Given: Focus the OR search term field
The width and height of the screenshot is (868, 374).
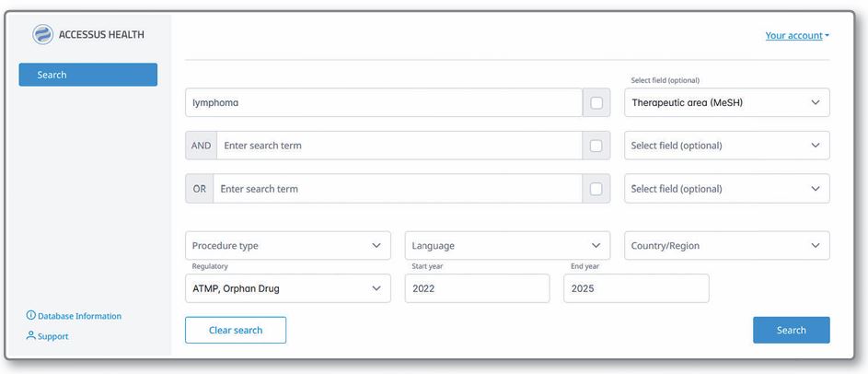Looking at the screenshot, I should click(397, 189).
